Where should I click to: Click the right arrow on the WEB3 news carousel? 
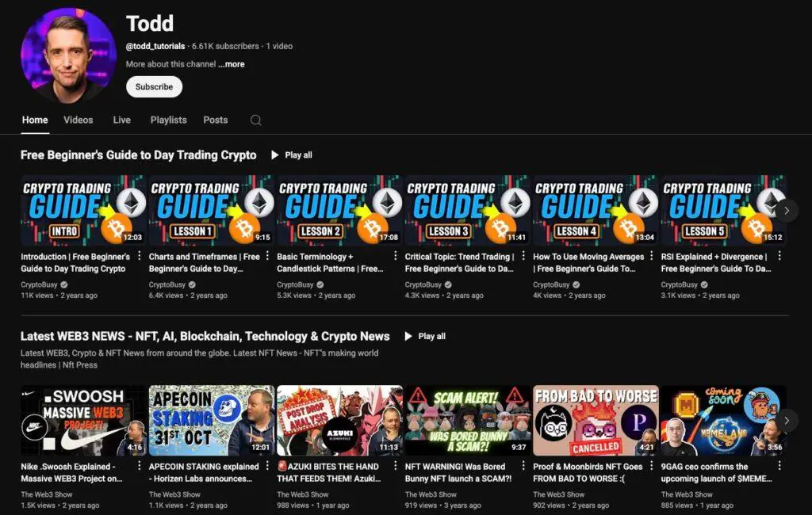786,421
